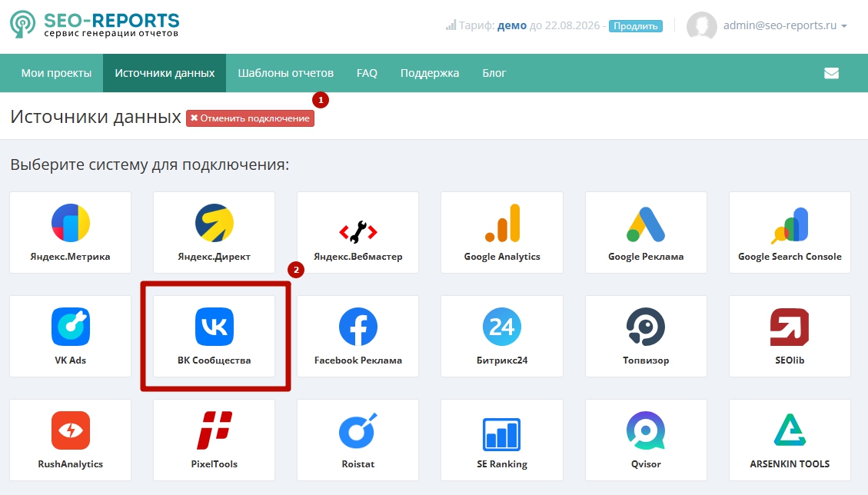Image resolution: width=868 pixels, height=495 pixels.
Task: Open Шаблоны отчетов tab
Action: coord(286,73)
